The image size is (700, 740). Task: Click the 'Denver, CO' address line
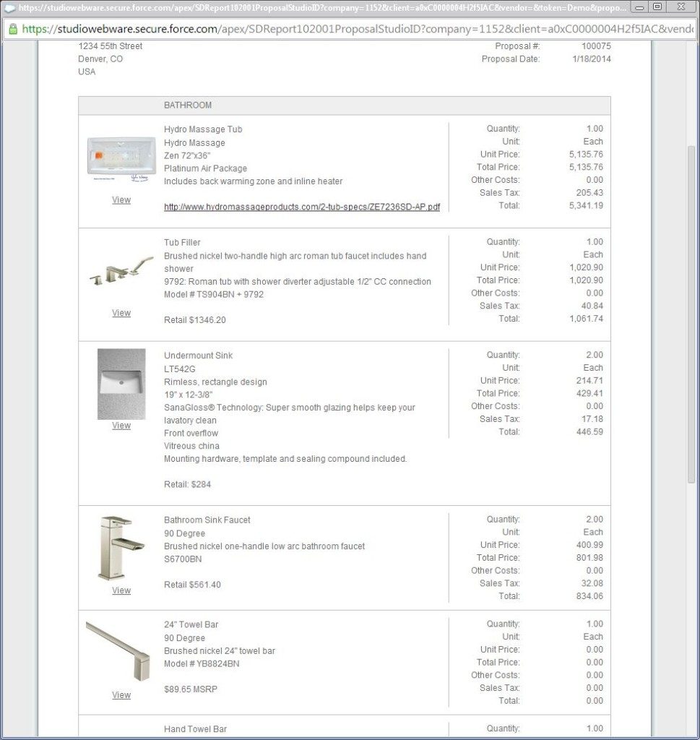[x=100, y=59]
